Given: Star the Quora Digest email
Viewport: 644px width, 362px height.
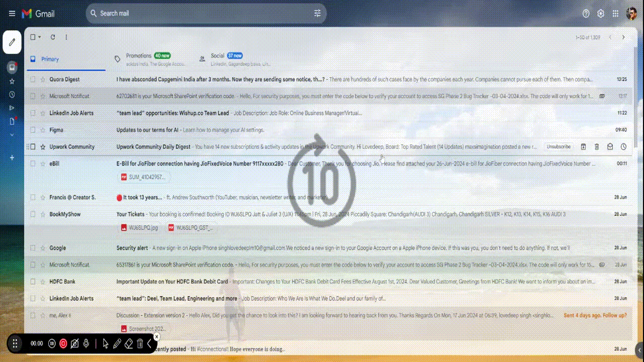Looking at the screenshot, I should pyautogui.click(x=43, y=79).
